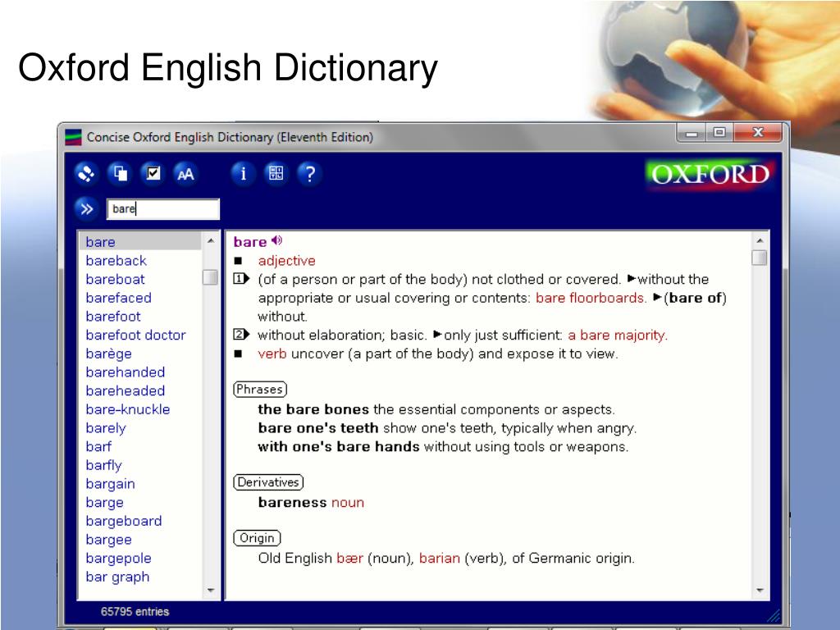This screenshot has height=630, width=840.
Task: Select 'bargain' entry
Action: pyautogui.click(x=111, y=484)
